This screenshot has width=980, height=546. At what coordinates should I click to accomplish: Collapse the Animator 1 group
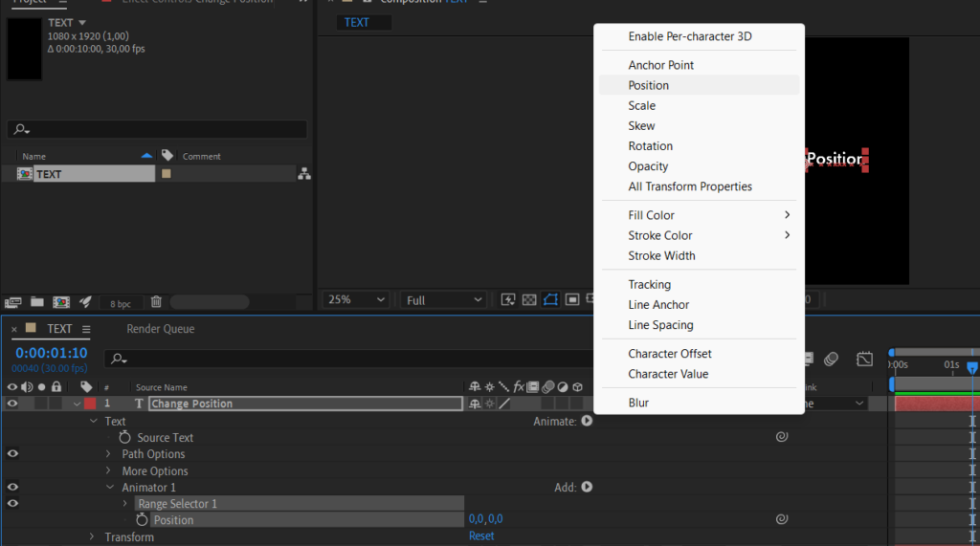pyautogui.click(x=110, y=487)
